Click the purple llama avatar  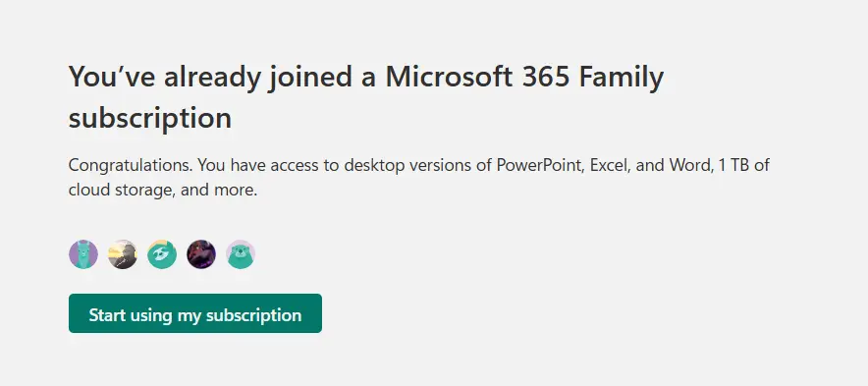point(83,254)
